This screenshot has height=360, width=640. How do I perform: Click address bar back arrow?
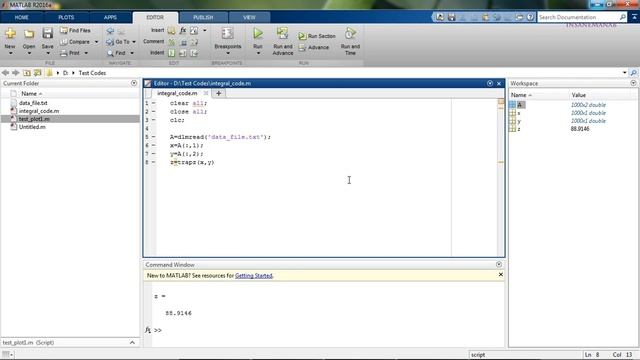pyautogui.click(x=5, y=73)
